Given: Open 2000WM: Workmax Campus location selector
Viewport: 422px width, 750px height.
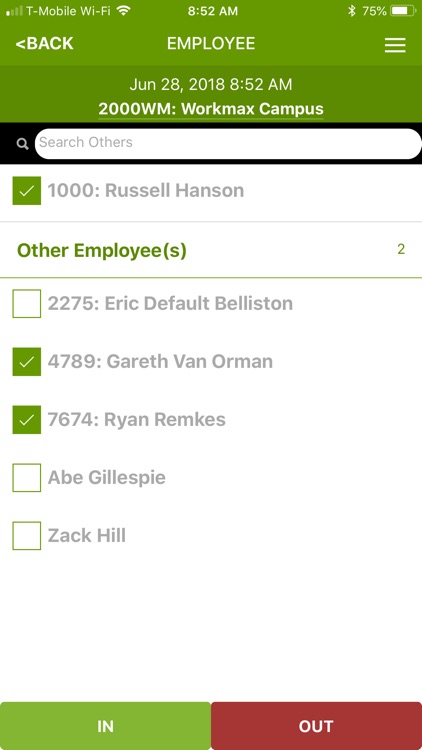Looking at the screenshot, I should pyautogui.click(x=211, y=109).
